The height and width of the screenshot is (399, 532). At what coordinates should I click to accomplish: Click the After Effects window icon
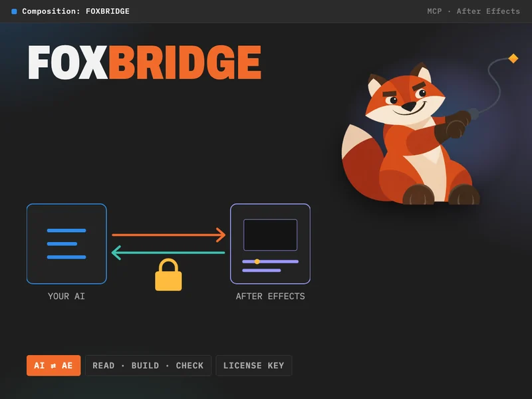click(270, 243)
